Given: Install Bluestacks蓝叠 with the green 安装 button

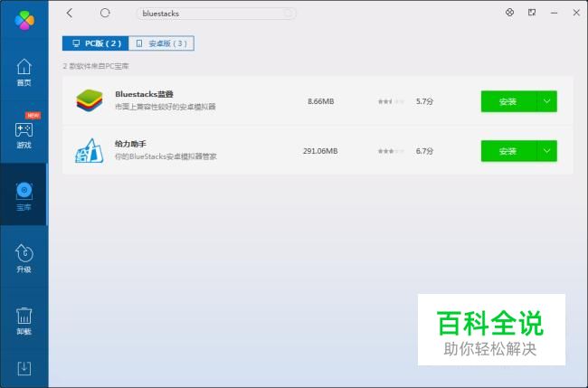Looking at the screenshot, I should pos(508,101).
